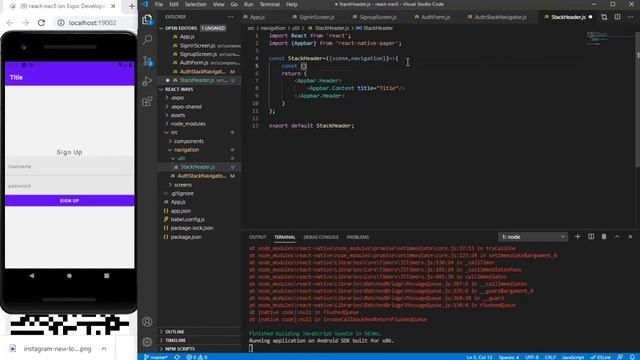
Task: Click open changes icon in editor toolbar
Action: [x=604, y=17]
